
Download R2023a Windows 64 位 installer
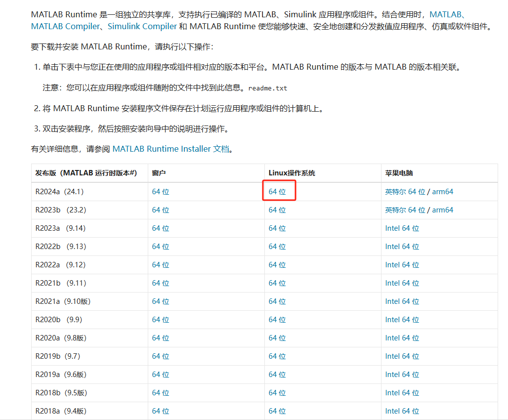[161, 228]
